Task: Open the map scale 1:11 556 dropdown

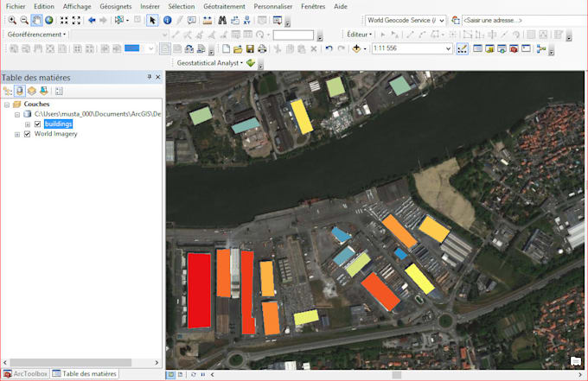Action: [448, 48]
